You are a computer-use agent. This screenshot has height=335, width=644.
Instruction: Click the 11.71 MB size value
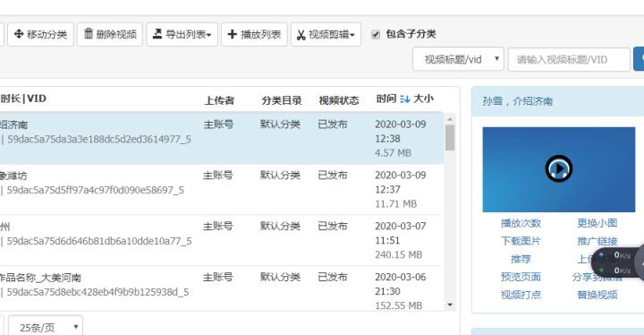click(396, 204)
